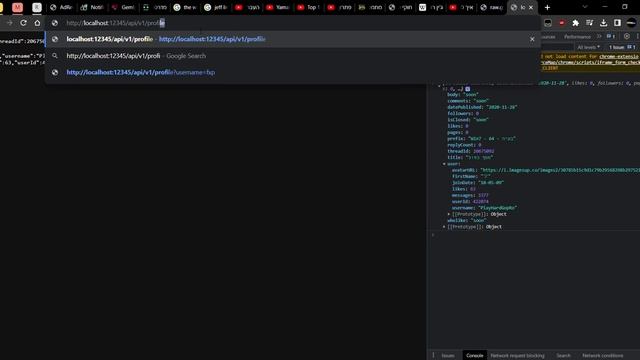640x360 pixels.
Task: Switch to the Issues drawer tab
Action: tap(448, 356)
